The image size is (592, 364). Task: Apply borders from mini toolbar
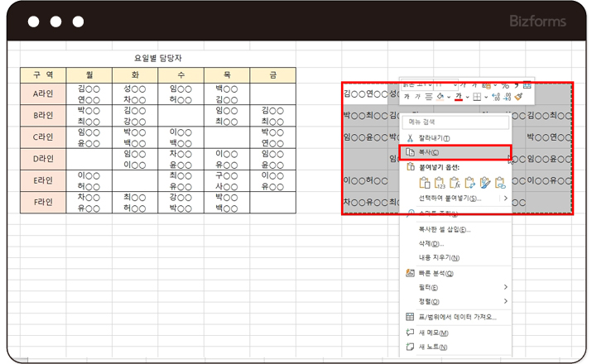click(x=477, y=97)
